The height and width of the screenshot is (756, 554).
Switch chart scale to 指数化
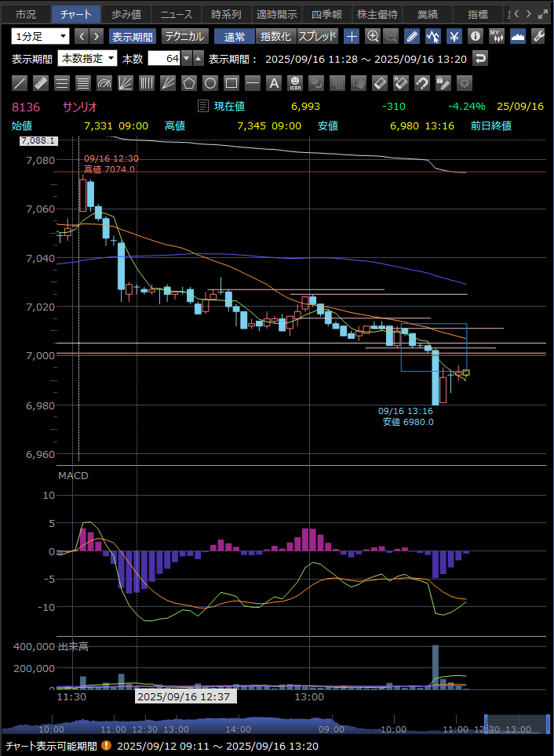click(x=275, y=36)
